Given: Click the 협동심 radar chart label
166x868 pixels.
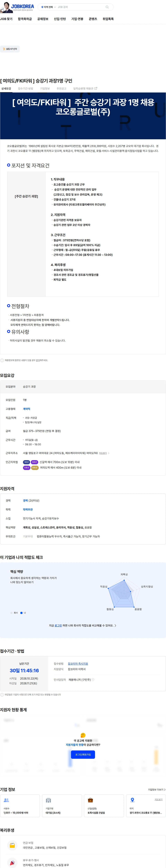Looking at the screenshot, I should coord(110,609).
